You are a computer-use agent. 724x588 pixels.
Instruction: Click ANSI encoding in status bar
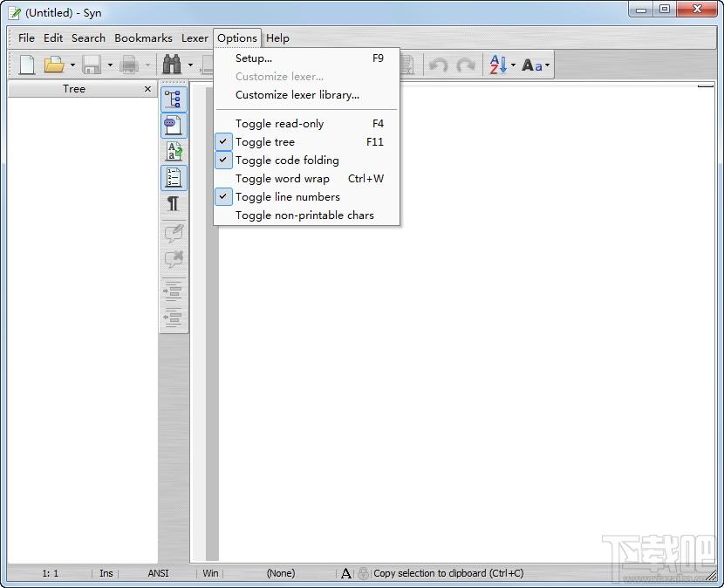click(158, 573)
